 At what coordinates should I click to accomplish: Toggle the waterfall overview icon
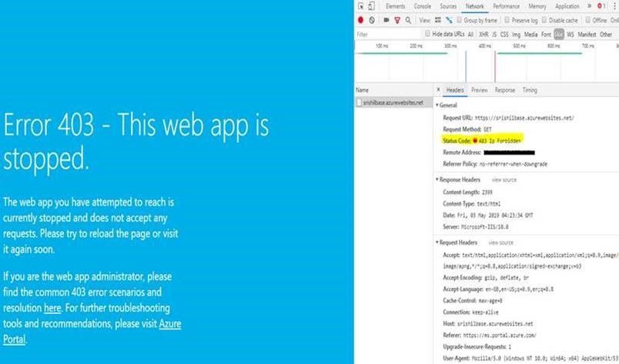[449, 20]
